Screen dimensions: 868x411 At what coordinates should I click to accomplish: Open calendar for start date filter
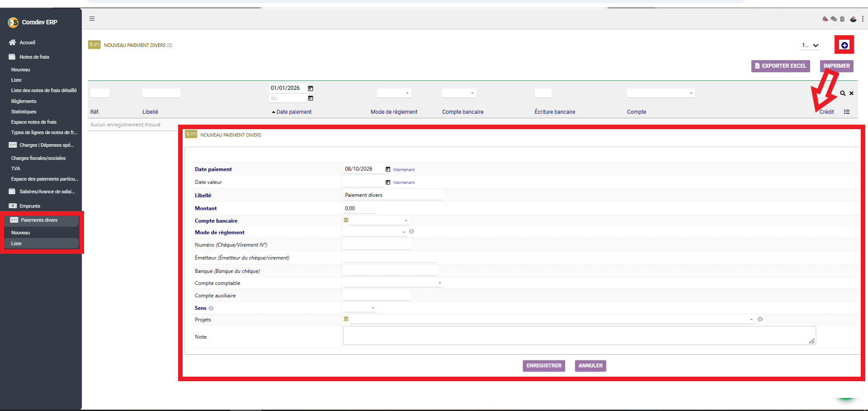[311, 88]
